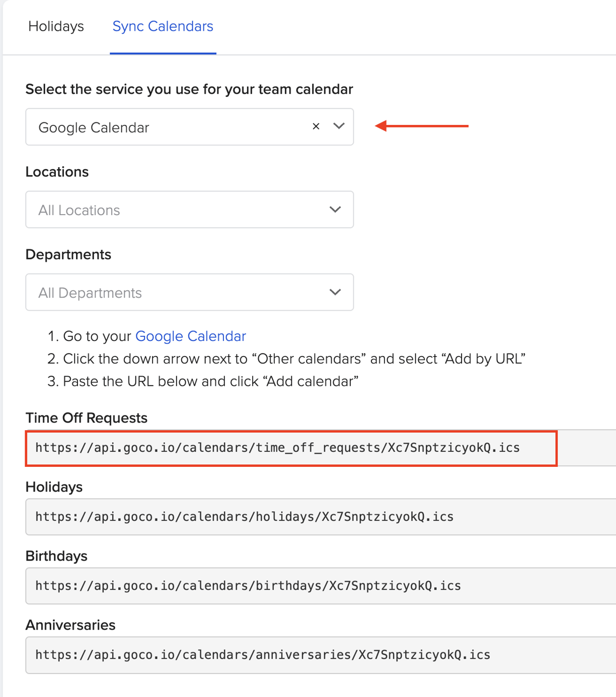Clear the Google Calendar service selection

coord(316,127)
